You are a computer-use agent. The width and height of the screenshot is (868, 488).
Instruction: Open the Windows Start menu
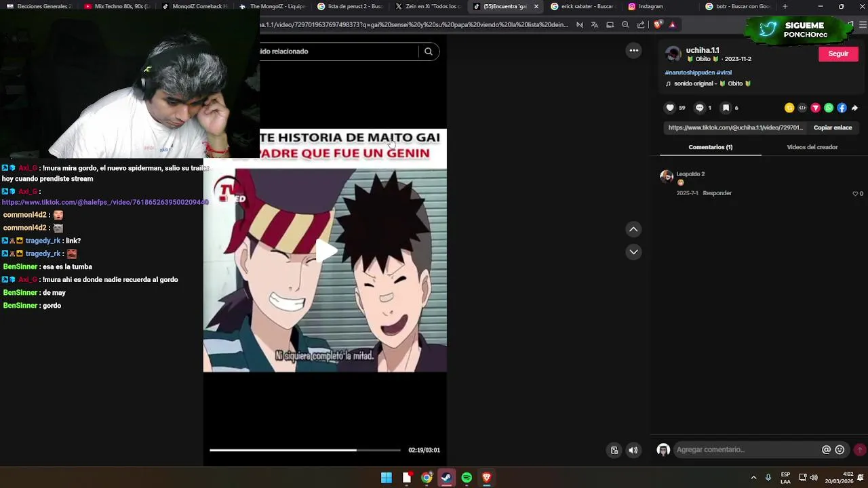click(386, 478)
